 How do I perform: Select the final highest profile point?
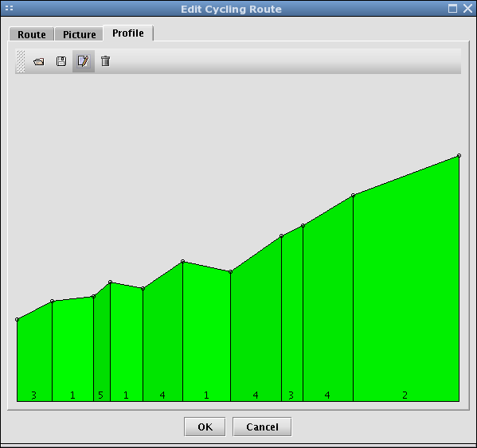click(459, 156)
